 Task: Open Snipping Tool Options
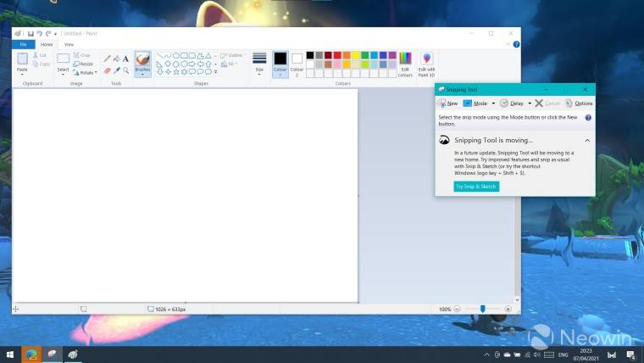[579, 103]
